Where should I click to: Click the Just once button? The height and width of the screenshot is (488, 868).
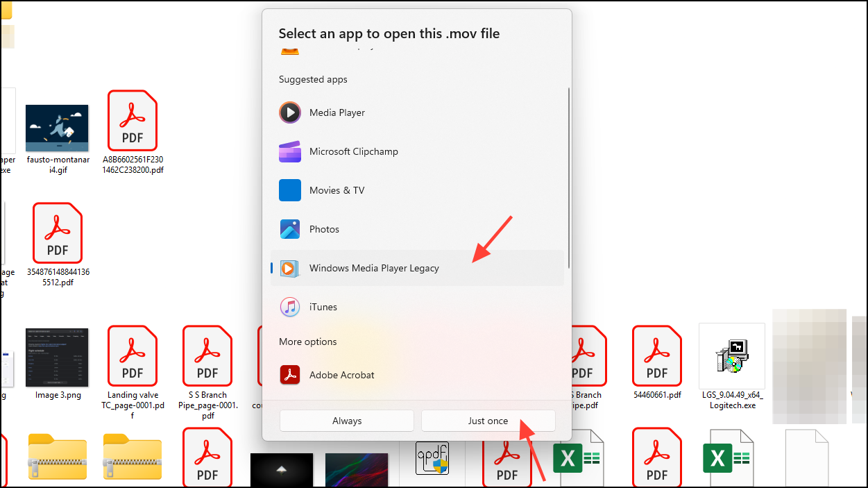(x=488, y=421)
